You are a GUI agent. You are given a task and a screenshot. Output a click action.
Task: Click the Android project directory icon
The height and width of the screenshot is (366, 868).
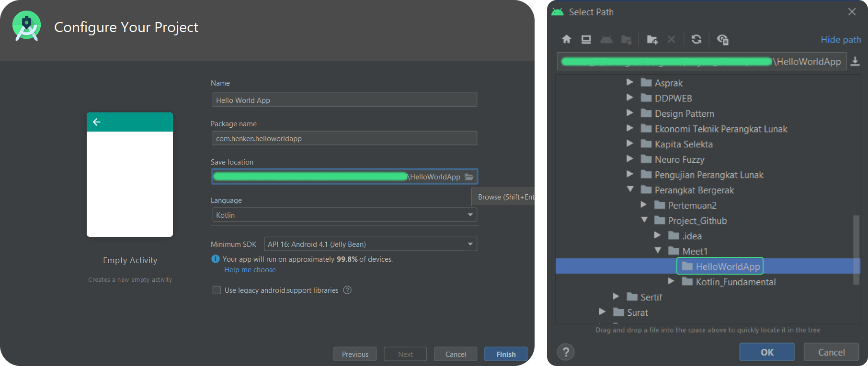606,39
